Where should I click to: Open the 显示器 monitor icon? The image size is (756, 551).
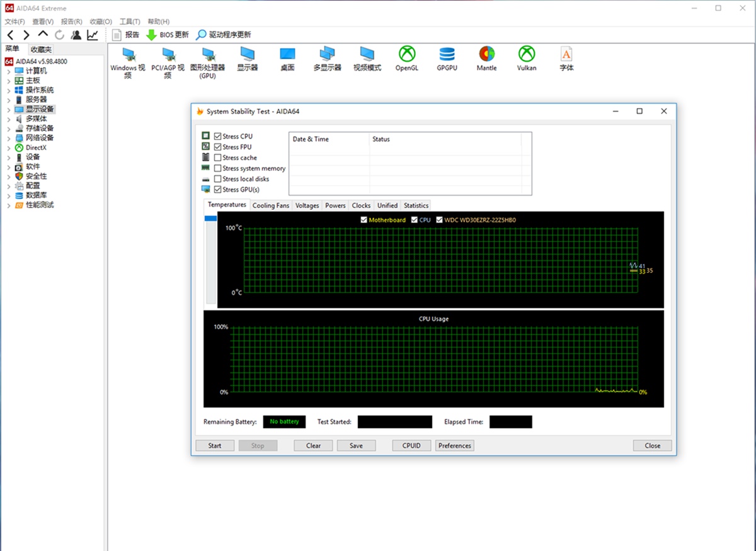(248, 59)
